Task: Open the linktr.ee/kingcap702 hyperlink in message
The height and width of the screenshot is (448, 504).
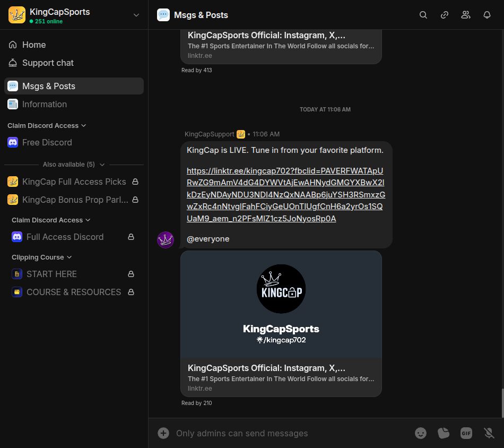Action: (x=286, y=195)
